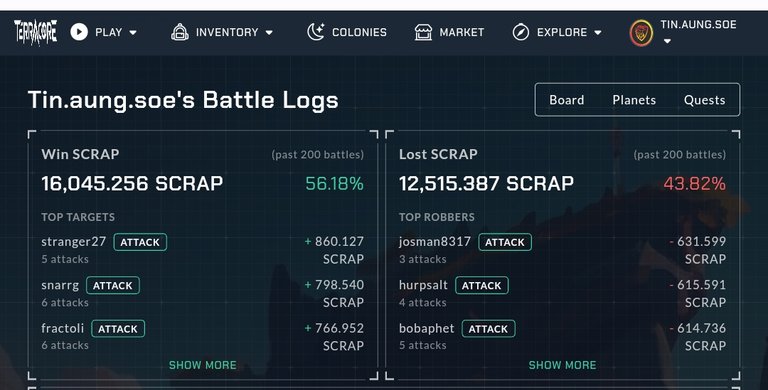Click the Colonies moon icon
This screenshot has width=768, height=390.
(x=316, y=32)
